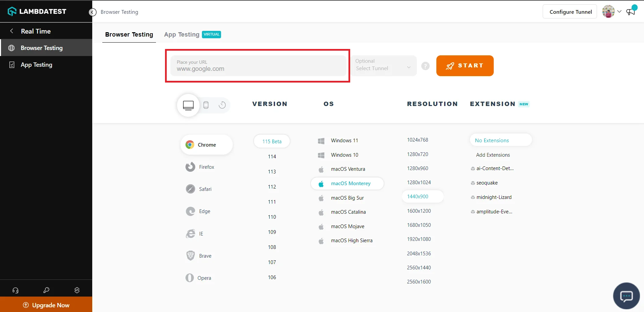Image resolution: width=644 pixels, height=312 pixels.
Task: Pick the 1600x1200 resolution
Action: tap(419, 211)
